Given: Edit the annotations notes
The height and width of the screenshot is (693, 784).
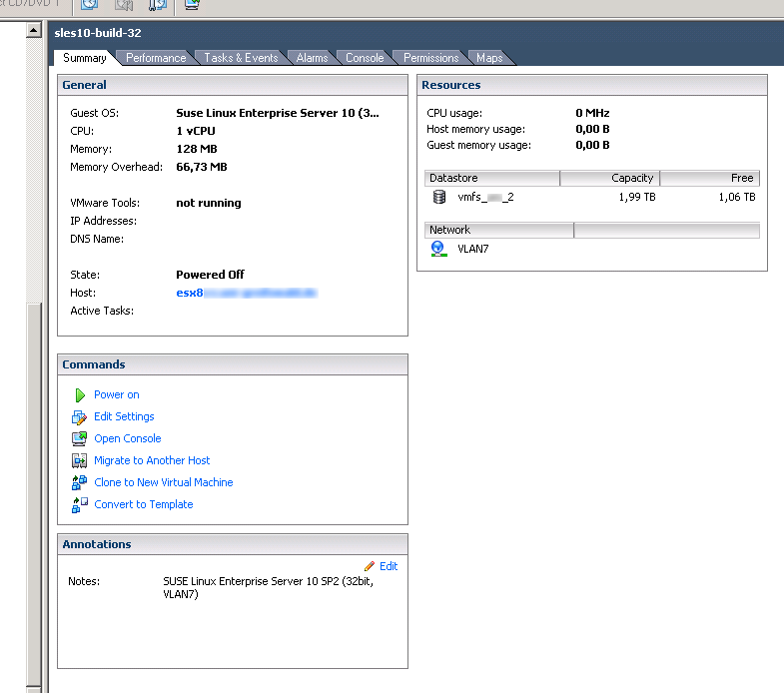Looking at the screenshot, I should coord(389,566).
